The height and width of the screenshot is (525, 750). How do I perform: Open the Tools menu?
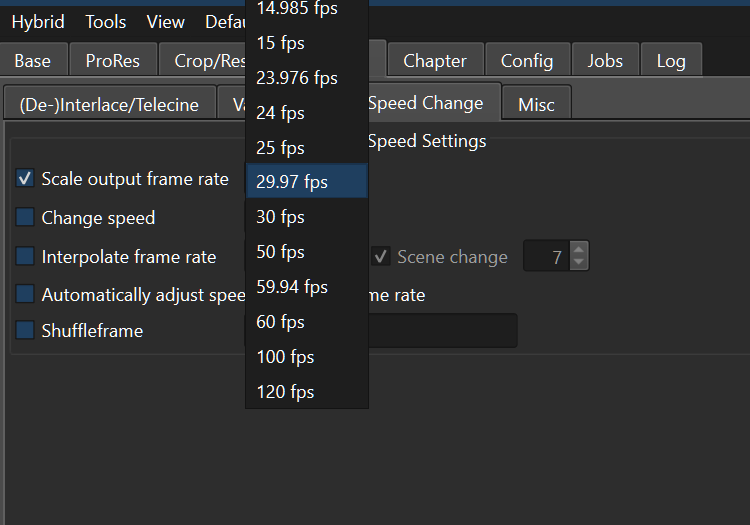(105, 21)
